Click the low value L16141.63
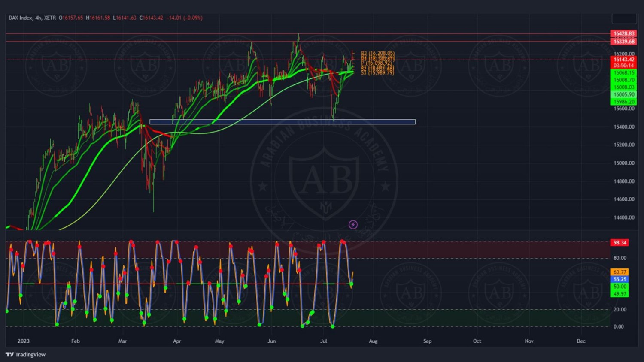Image resolution: width=644 pixels, height=362 pixels. pos(125,18)
